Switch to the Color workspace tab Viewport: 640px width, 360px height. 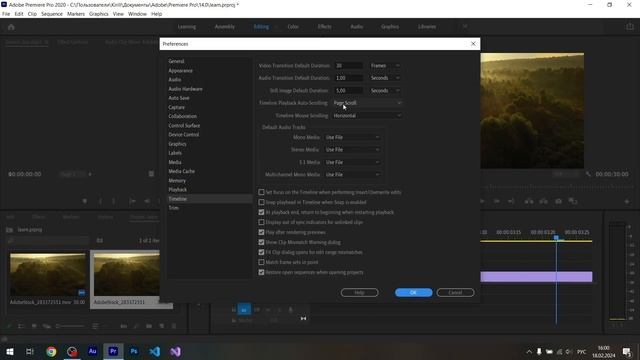[x=293, y=27]
